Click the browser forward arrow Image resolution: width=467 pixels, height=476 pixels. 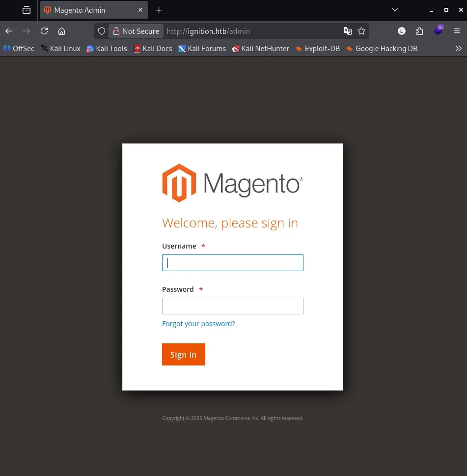click(x=27, y=31)
